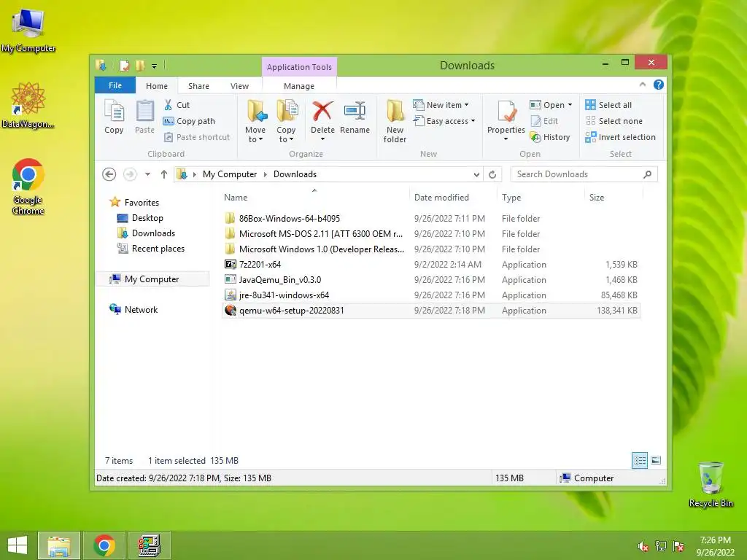Screen dimensions: 747x560
Task: Open the Copy to folder menu
Action: click(x=286, y=122)
